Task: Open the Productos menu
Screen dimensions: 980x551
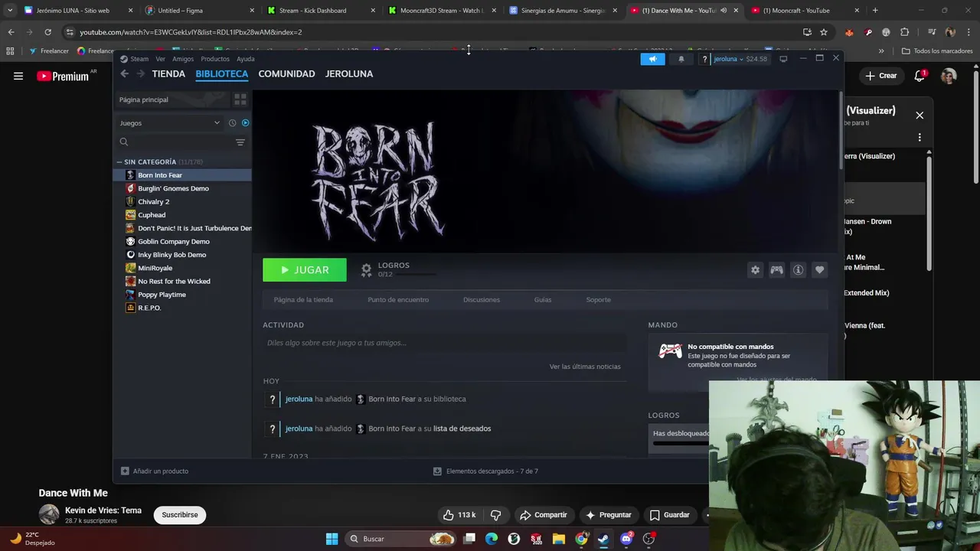Action: click(x=215, y=59)
